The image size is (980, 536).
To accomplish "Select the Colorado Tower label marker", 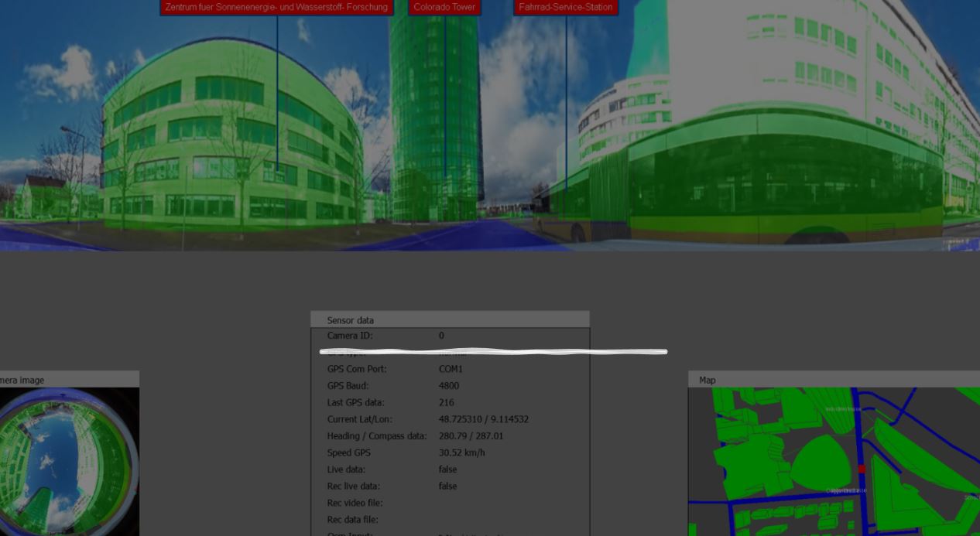I will click(x=444, y=7).
